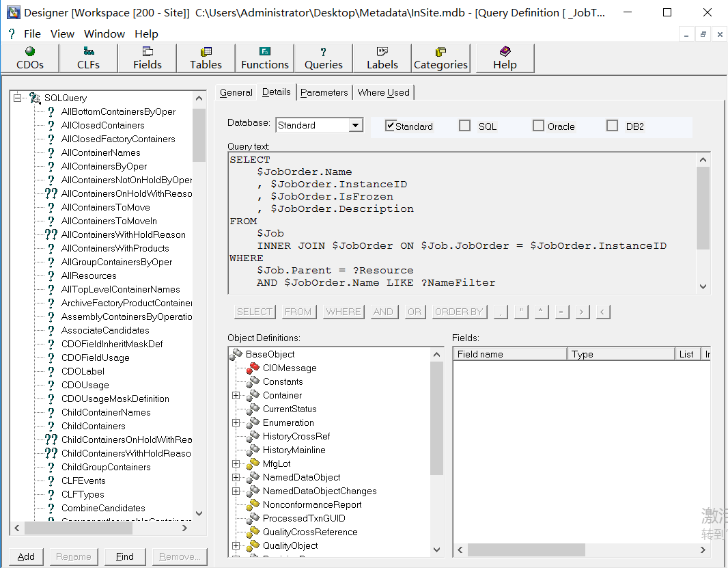Click the Find button

click(x=124, y=556)
